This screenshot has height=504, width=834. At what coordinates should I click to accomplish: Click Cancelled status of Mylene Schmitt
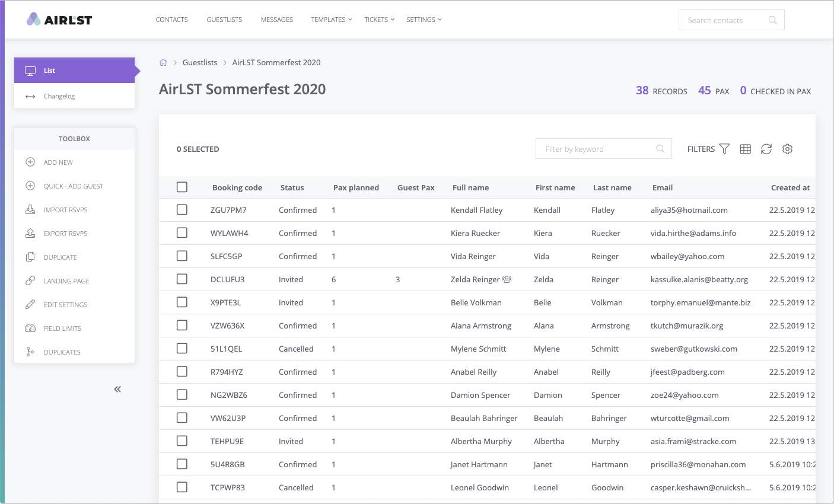tap(296, 349)
